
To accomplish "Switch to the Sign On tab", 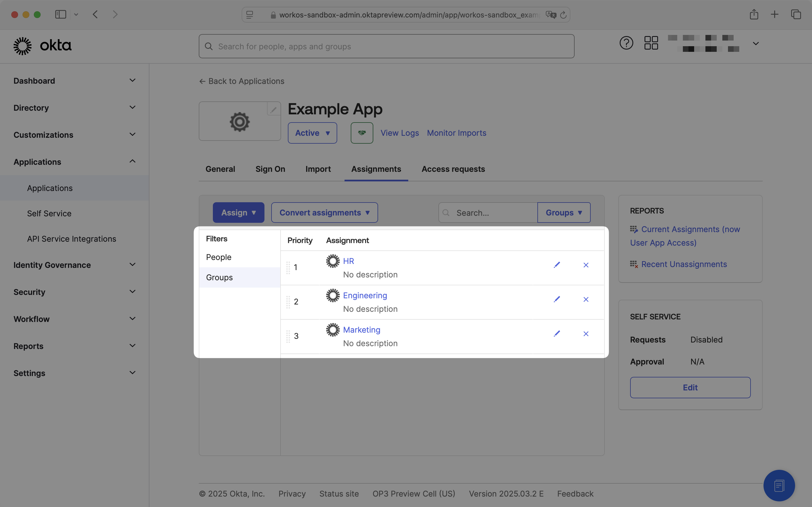I will click(x=270, y=169).
